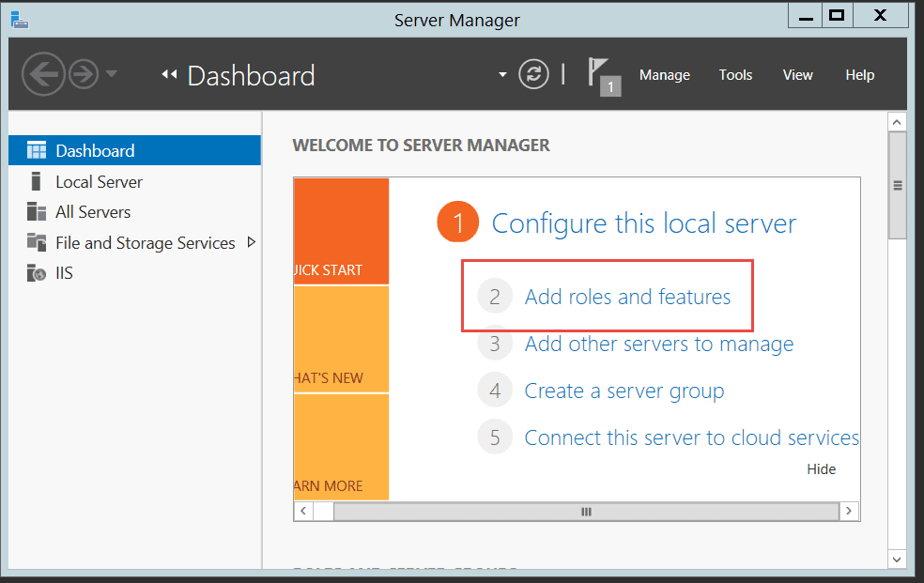Open the notifications flag
Viewport: 924px width, 583px height.
pos(604,77)
